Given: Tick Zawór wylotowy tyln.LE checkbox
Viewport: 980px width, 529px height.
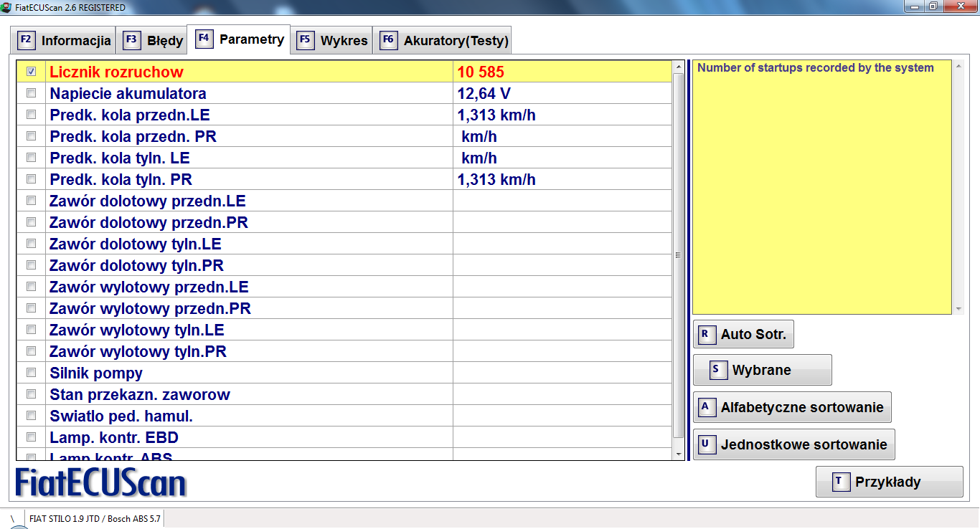Looking at the screenshot, I should (31, 330).
